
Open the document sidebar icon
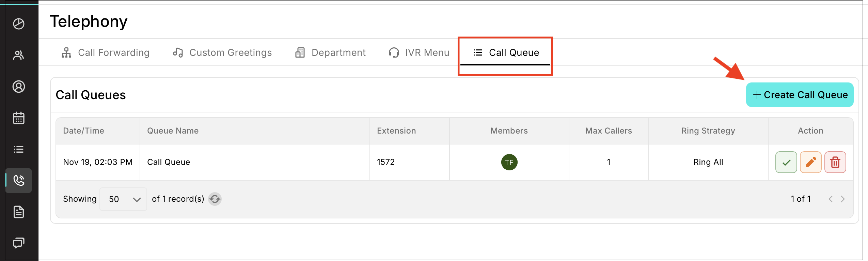(19, 212)
